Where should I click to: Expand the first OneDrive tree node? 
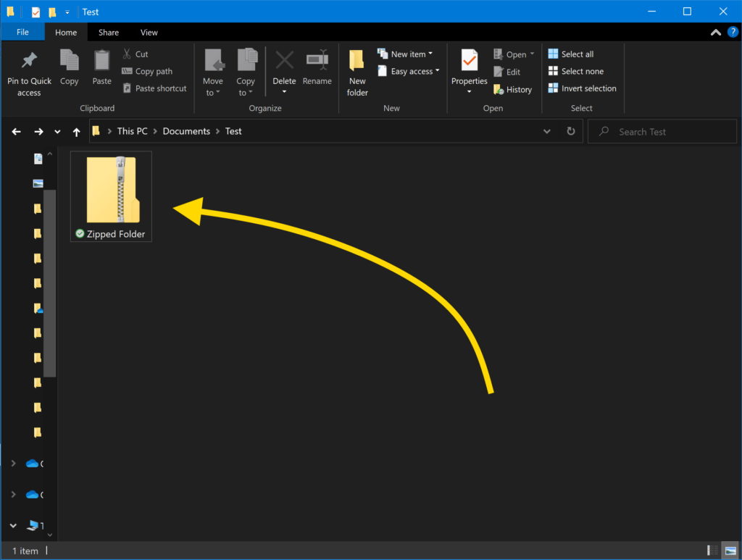point(13,463)
